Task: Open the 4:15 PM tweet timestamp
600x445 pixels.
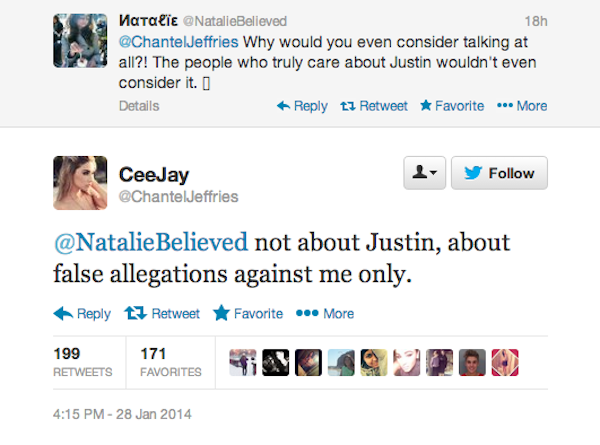Action: (x=120, y=412)
